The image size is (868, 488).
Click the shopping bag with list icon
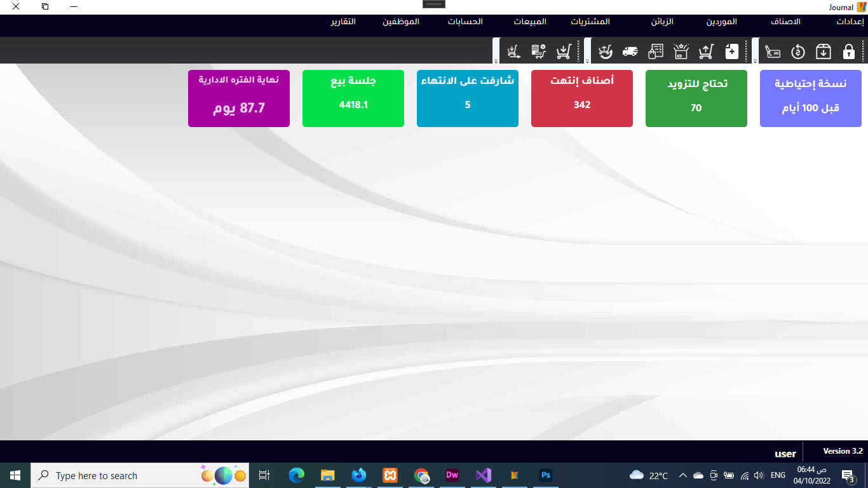coord(656,51)
